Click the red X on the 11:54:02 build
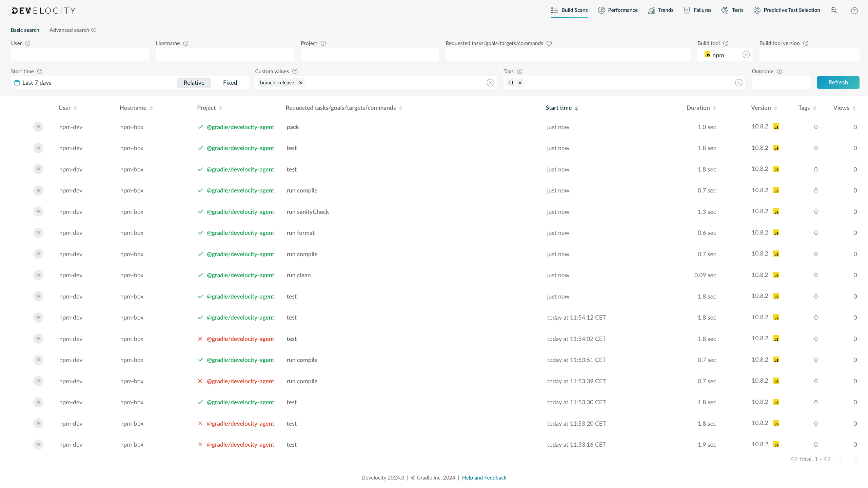The image size is (868, 488). 200,339
